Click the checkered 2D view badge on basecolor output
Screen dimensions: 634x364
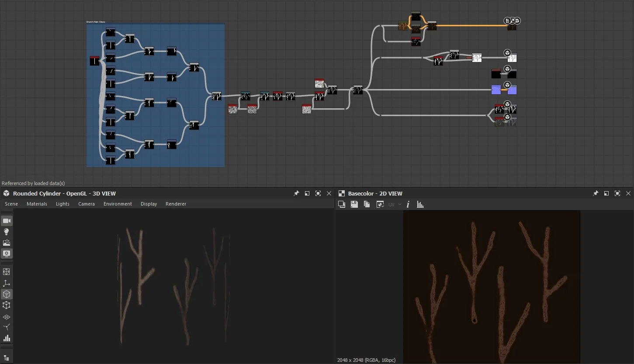point(512,21)
